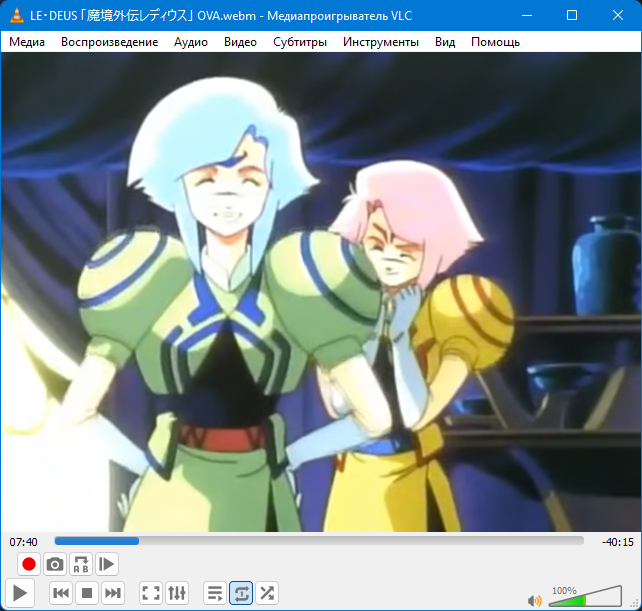
Task: Open the Видео menu
Action: (240, 42)
